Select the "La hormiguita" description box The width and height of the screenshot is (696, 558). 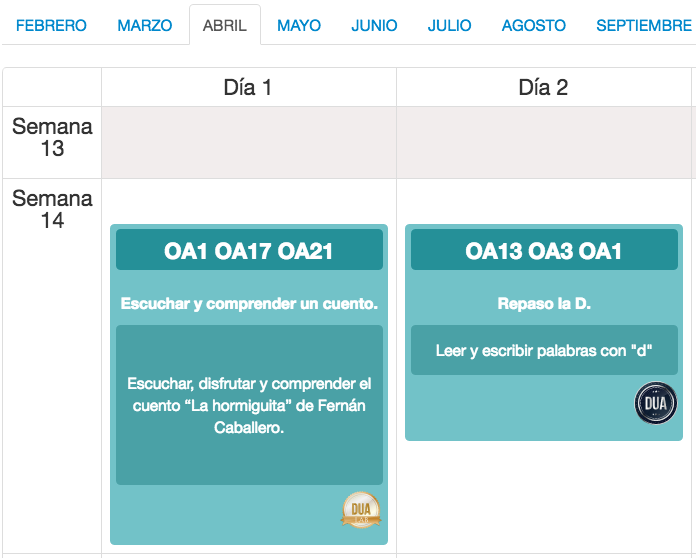[x=249, y=405]
